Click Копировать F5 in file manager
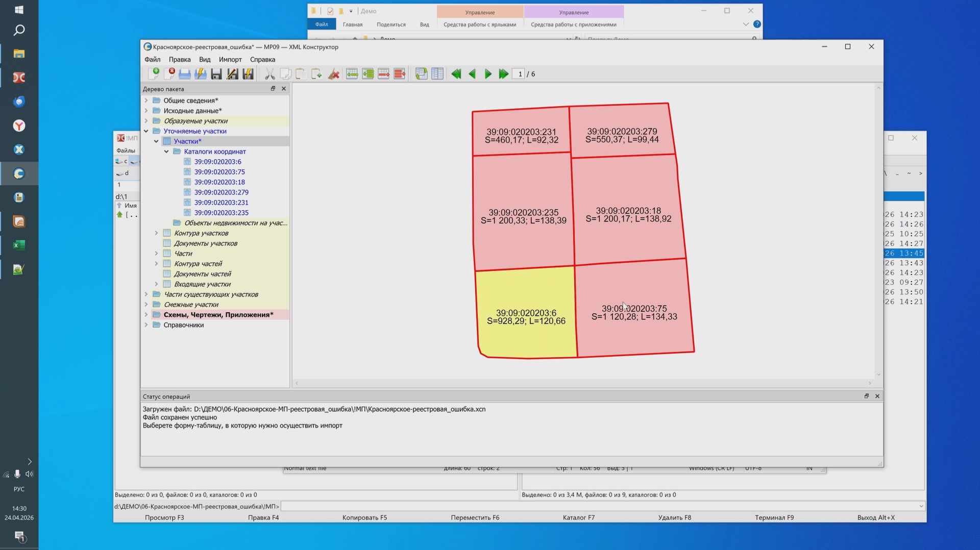This screenshot has width=980, height=550. tap(364, 517)
